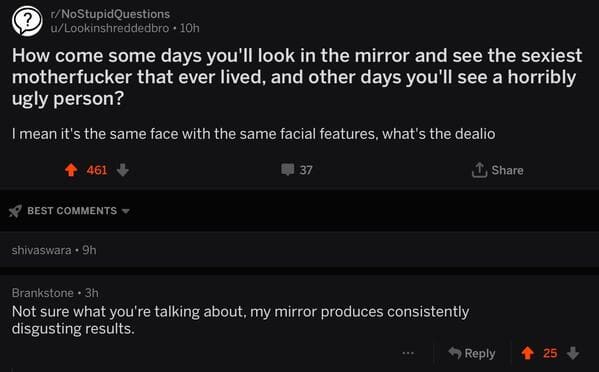Select the Best Comments sort label
599x372 pixels.
pos(72,211)
